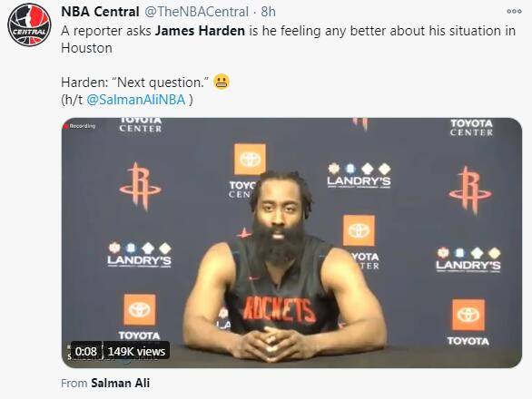Click the "From" label under the video
This screenshot has height=399, width=532.
pos(74,384)
